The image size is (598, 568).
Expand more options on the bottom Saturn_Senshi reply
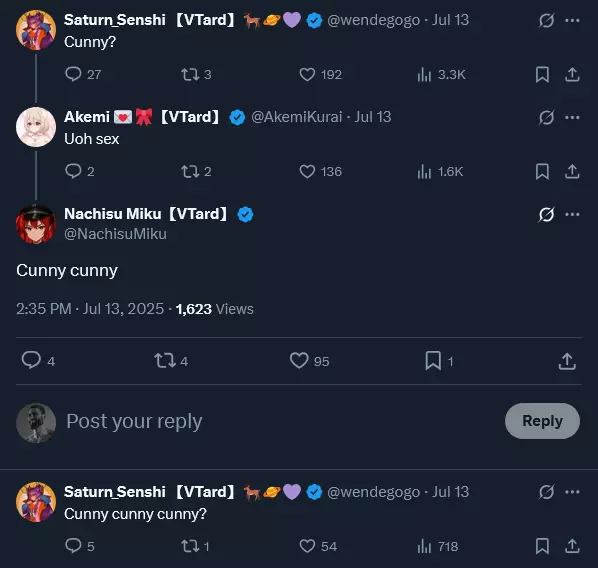(x=572, y=492)
